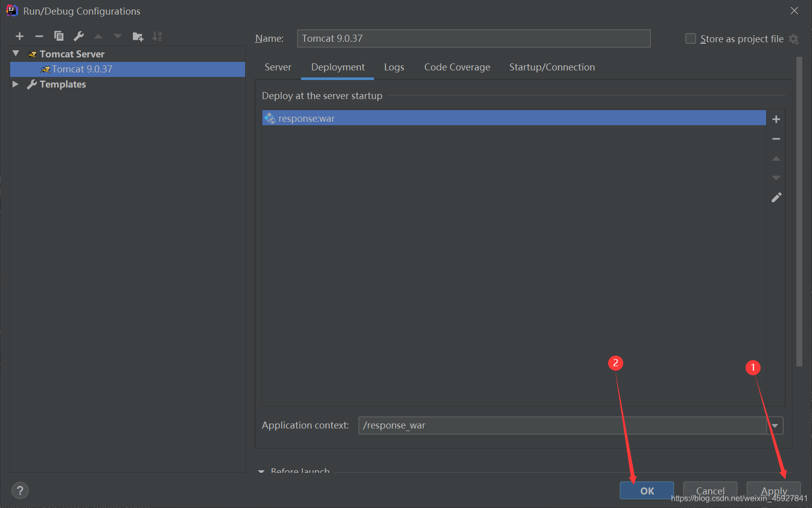Go to the Code Coverage tab
This screenshot has width=812, height=508.
pos(457,67)
